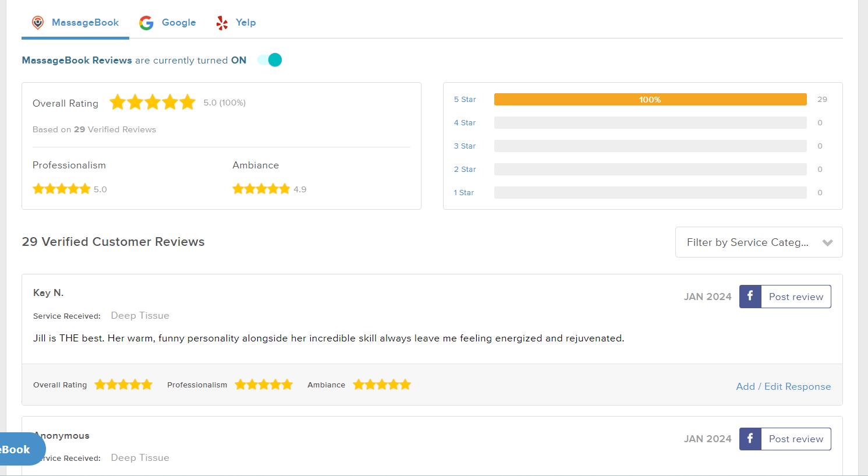Turn off the MassageBook Reviews toggle
This screenshot has height=476, width=868.
coord(270,60)
